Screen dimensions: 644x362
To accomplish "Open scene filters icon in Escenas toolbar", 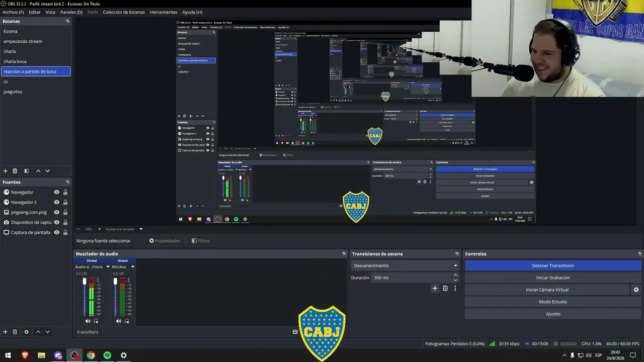I will 27,171.
